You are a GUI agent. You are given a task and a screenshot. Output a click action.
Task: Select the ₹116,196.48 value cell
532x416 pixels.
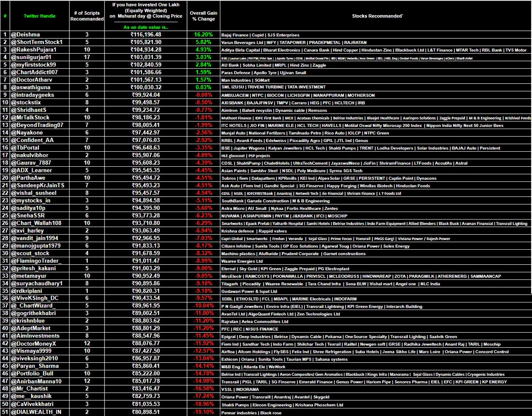145,35
